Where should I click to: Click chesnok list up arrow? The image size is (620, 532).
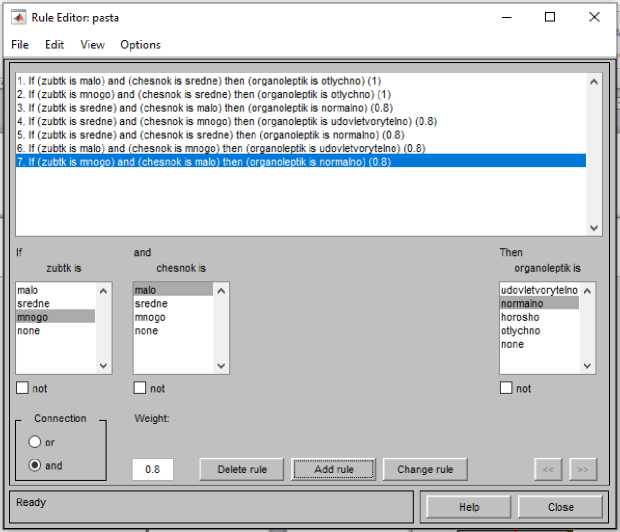(x=221, y=291)
